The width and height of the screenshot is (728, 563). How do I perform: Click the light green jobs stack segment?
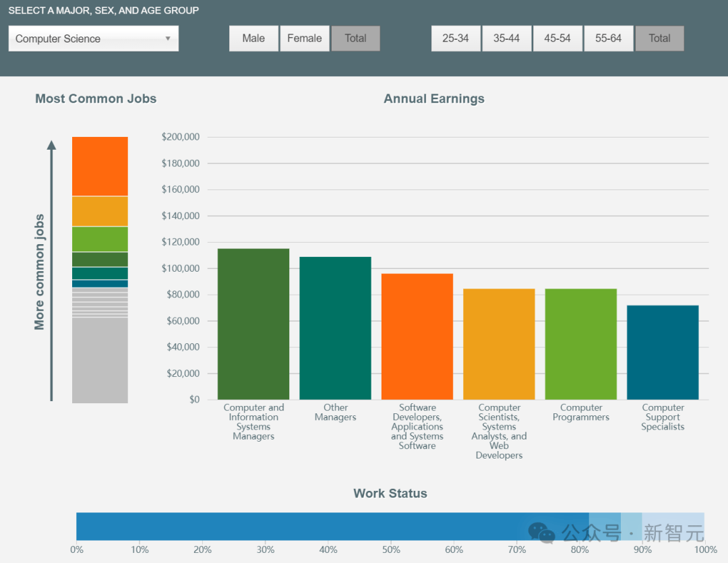pyautogui.click(x=100, y=239)
